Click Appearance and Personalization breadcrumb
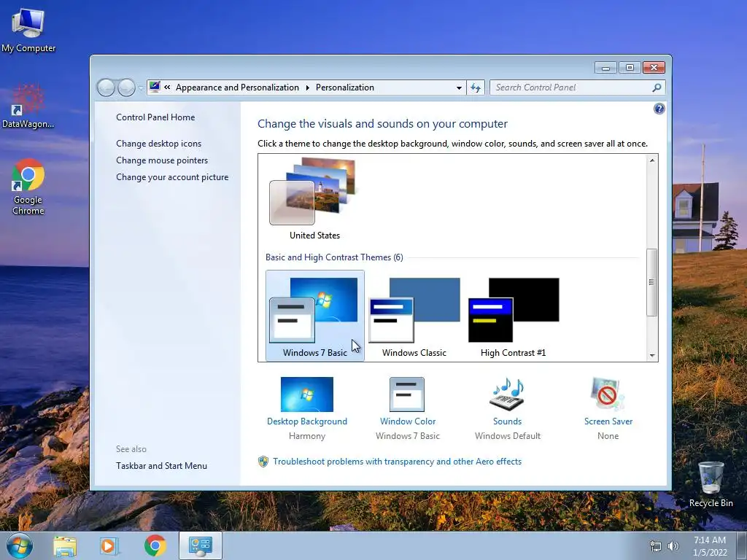 [237, 87]
